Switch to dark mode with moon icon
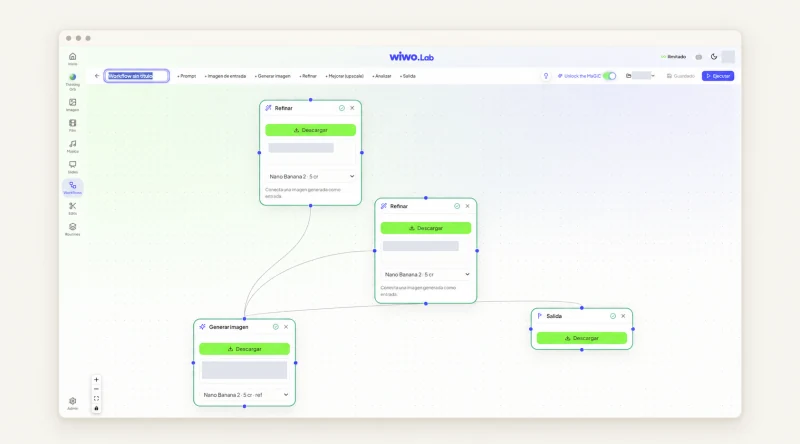800x444 pixels. [714, 57]
